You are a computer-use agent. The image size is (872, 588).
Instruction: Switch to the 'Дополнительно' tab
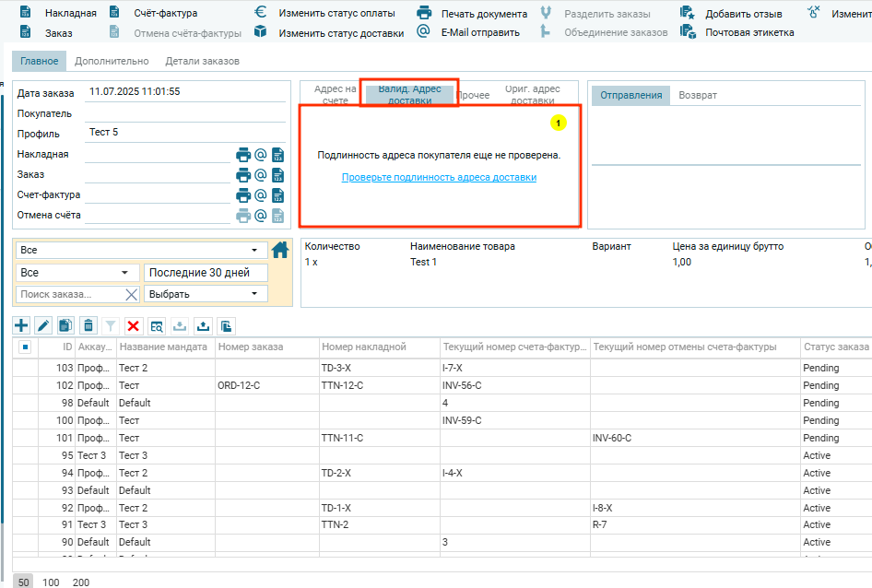[112, 61]
